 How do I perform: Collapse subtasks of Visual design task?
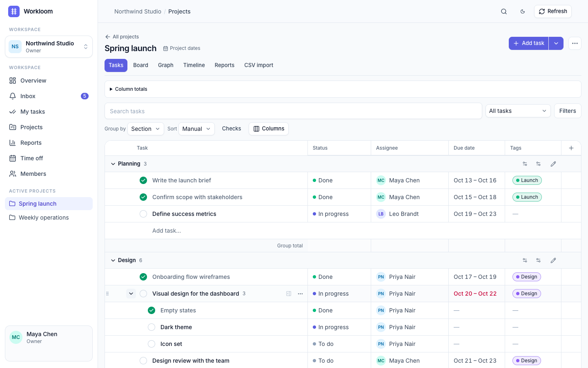tap(131, 294)
